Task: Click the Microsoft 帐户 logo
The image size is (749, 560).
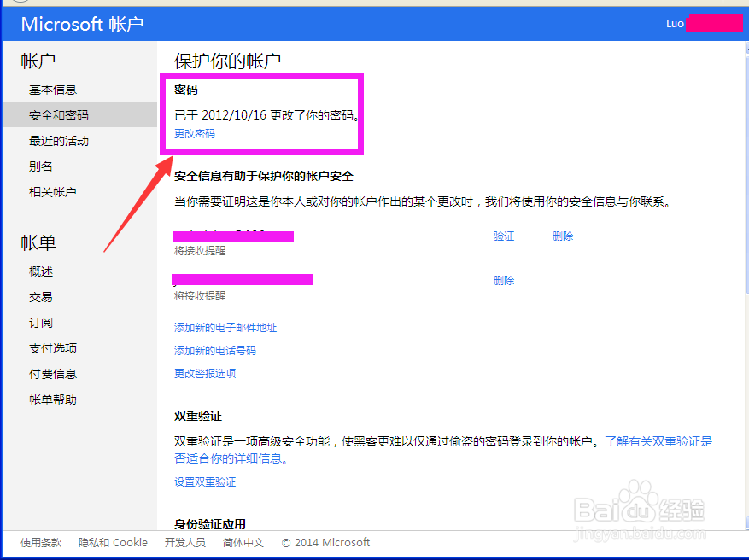Action: pyautogui.click(x=81, y=24)
